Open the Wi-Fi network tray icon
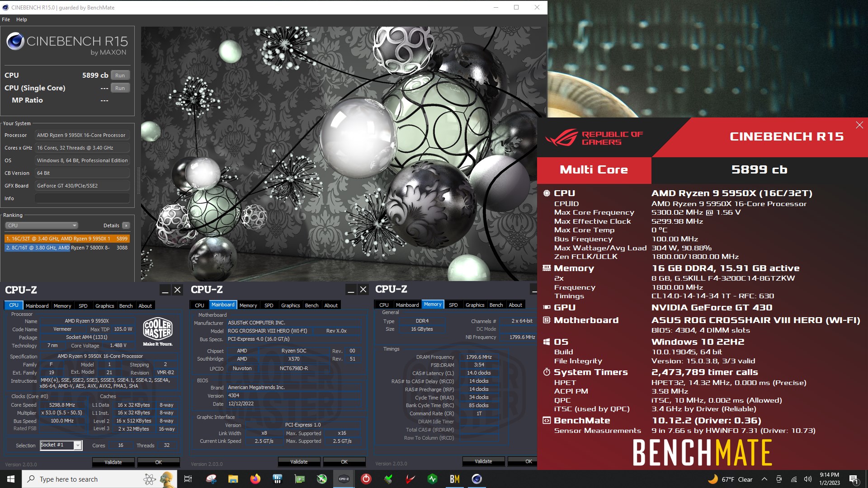868x488 pixels. point(794,479)
